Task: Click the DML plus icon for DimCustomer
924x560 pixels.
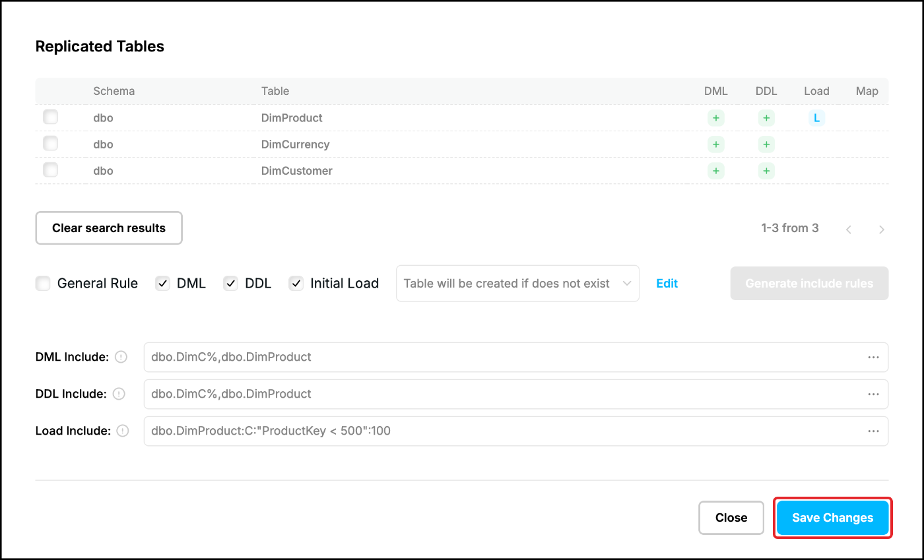Action: click(x=715, y=171)
